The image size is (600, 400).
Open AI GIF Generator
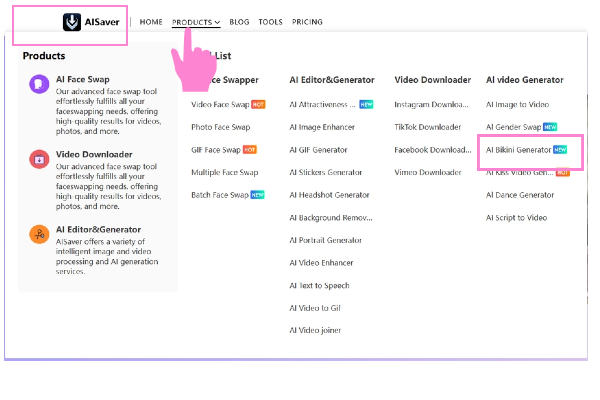coord(318,150)
